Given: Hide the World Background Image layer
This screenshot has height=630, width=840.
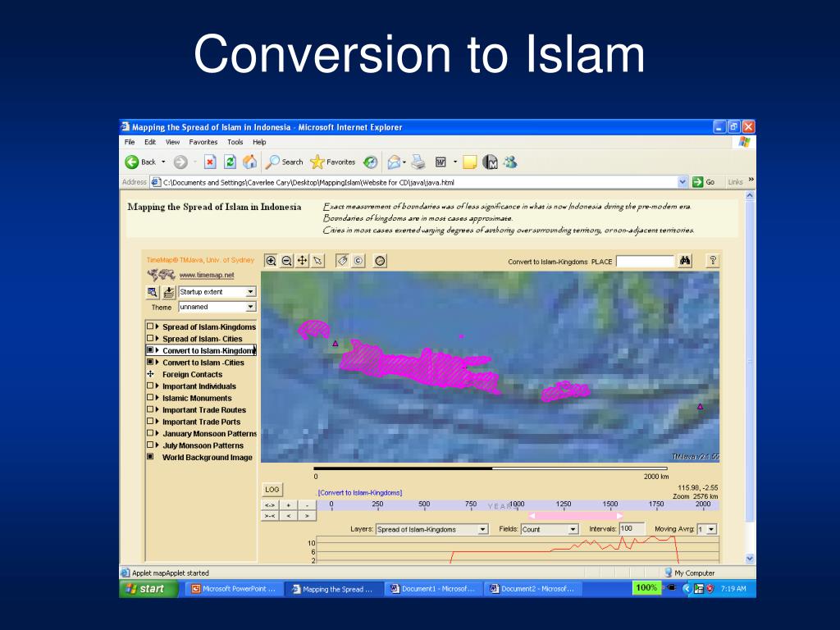Looking at the screenshot, I should tap(150, 457).
